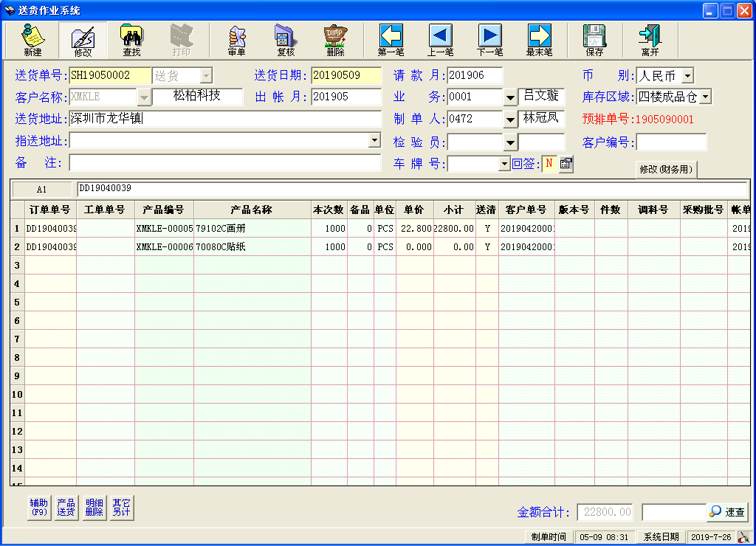
Task: Click the 审单 (Review) toolbar icon
Action: [237, 40]
